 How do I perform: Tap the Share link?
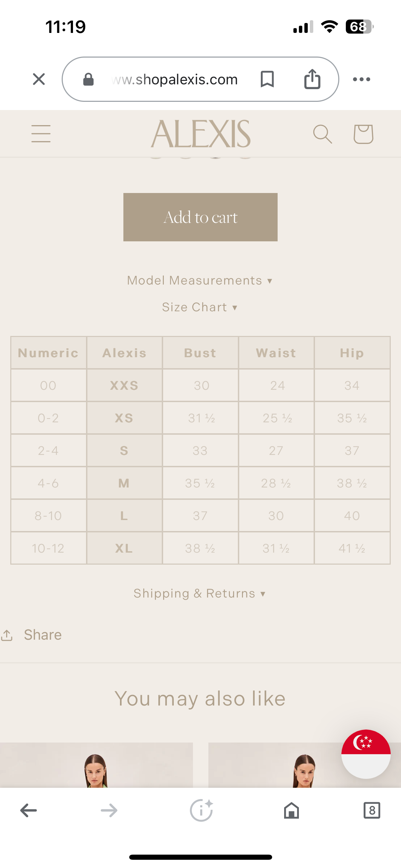coord(42,635)
